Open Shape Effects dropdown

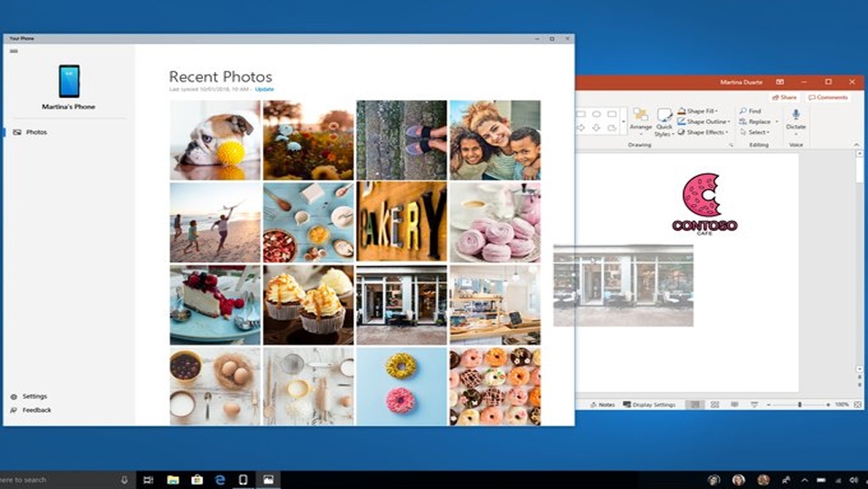tap(703, 132)
